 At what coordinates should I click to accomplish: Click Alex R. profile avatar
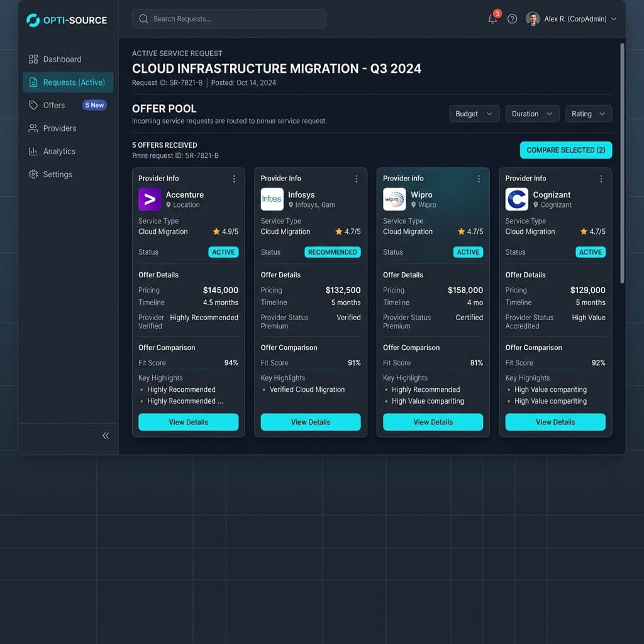point(533,19)
